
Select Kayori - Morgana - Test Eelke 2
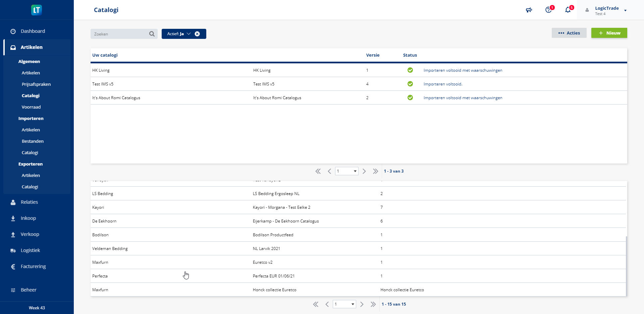(x=281, y=207)
